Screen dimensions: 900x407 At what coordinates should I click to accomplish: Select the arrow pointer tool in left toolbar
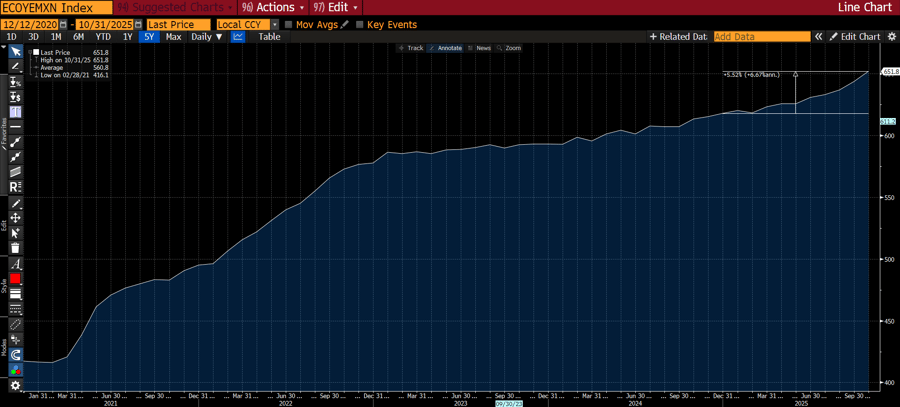point(15,51)
